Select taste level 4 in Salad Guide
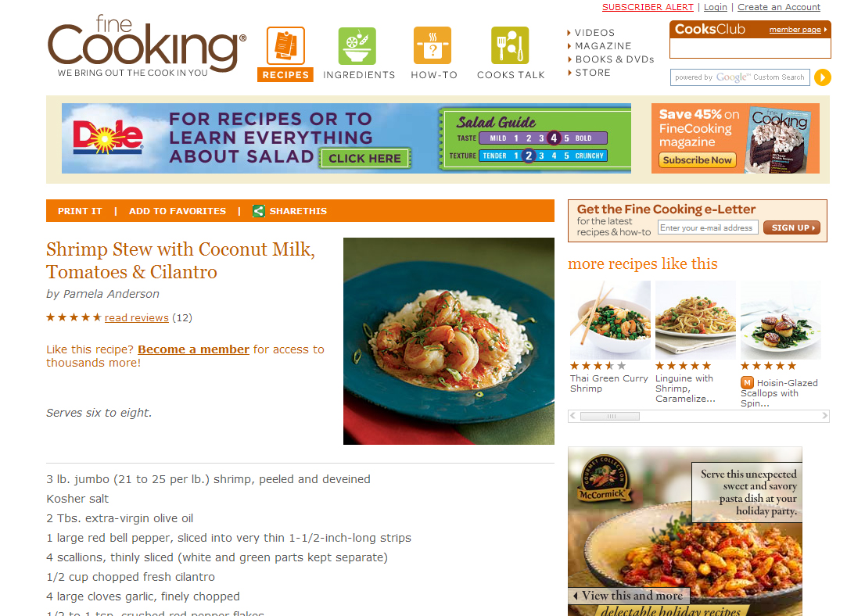Screen dimensions: 865x616 (x=554, y=138)
